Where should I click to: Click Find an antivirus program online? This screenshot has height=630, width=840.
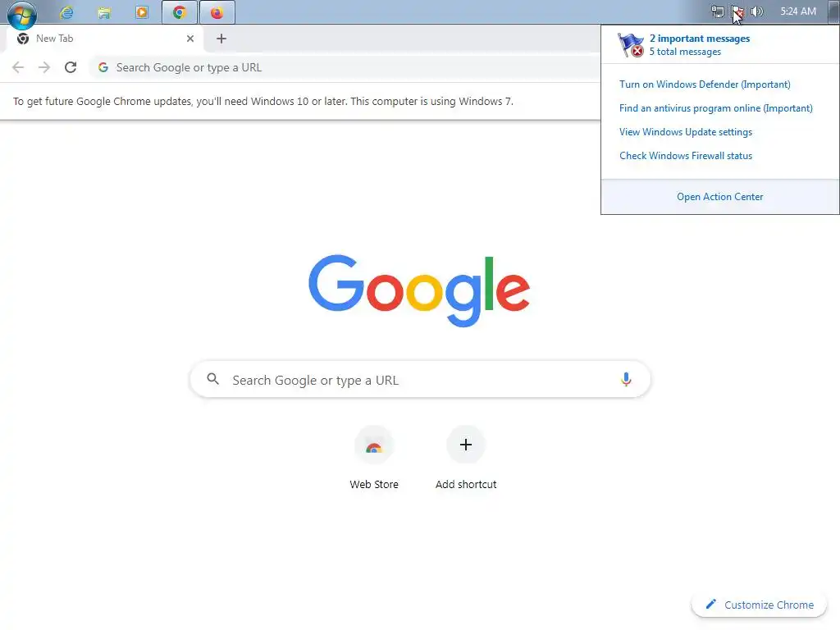click(x=715, y=108)
